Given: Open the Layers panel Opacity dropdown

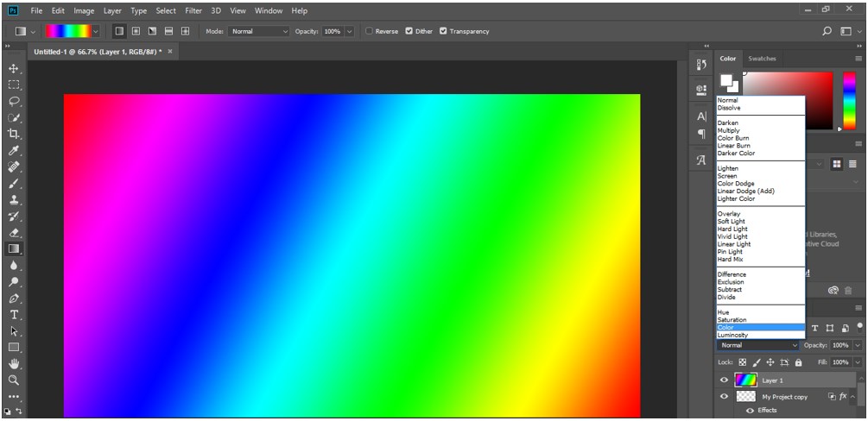Looking at the screenshot, I should (x=858, y=345).
